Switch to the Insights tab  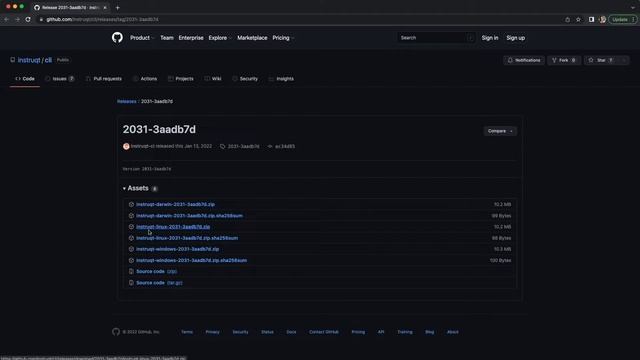coord(281,78)
